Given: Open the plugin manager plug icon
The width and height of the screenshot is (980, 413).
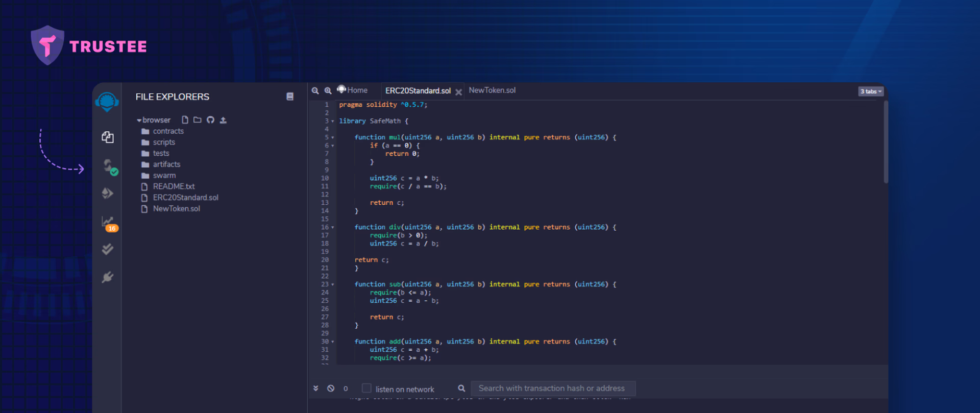Looking at the screenshot, I should [107, 277].
